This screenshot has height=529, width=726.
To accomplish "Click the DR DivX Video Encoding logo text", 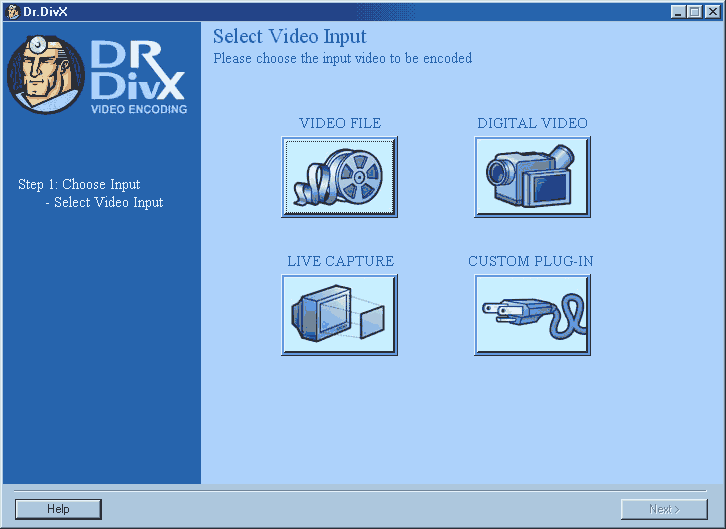I will coord(139,77).
